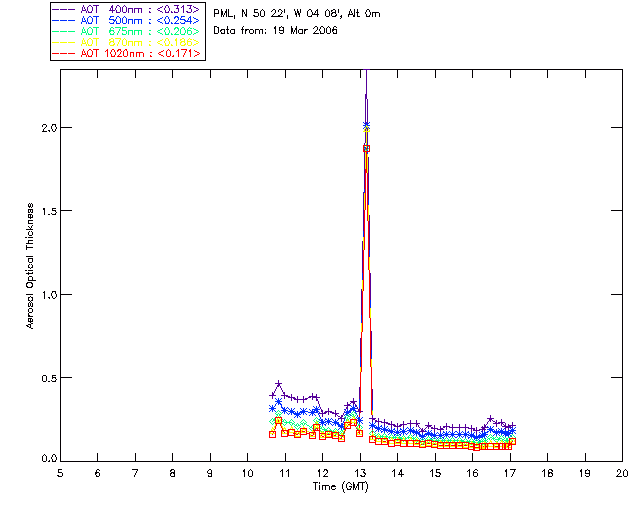640x512 pixels.
Task: Click the purple dashed line sample in legend
Action: coord(63,9)
